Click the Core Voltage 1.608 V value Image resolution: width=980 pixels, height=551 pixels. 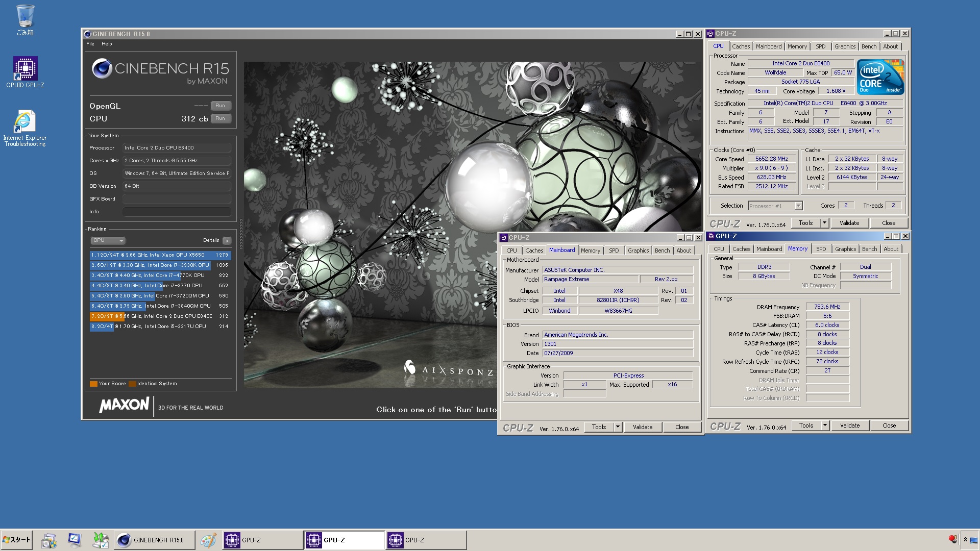pyautogui.click(x=836, y=91)
